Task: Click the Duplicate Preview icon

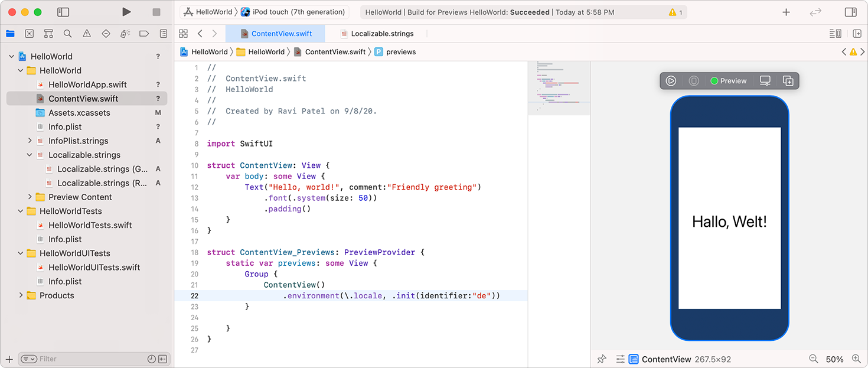Action: tap(788, 81)
